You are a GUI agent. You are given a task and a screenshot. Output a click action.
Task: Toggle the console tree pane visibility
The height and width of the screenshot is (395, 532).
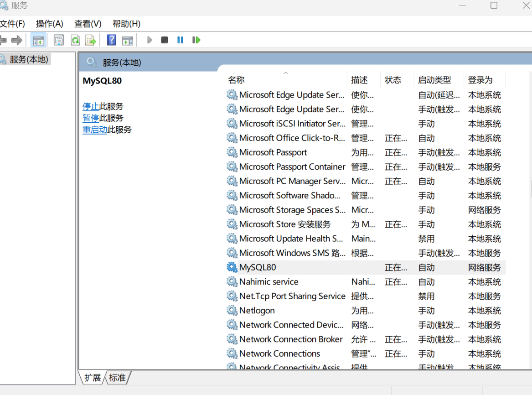[38, 40]
